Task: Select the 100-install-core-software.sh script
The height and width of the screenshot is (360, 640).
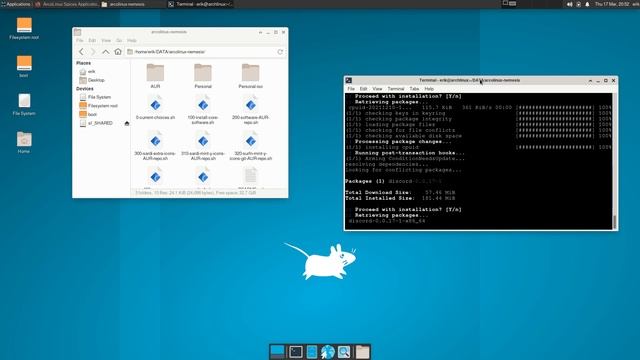Action: click(203, 109)
